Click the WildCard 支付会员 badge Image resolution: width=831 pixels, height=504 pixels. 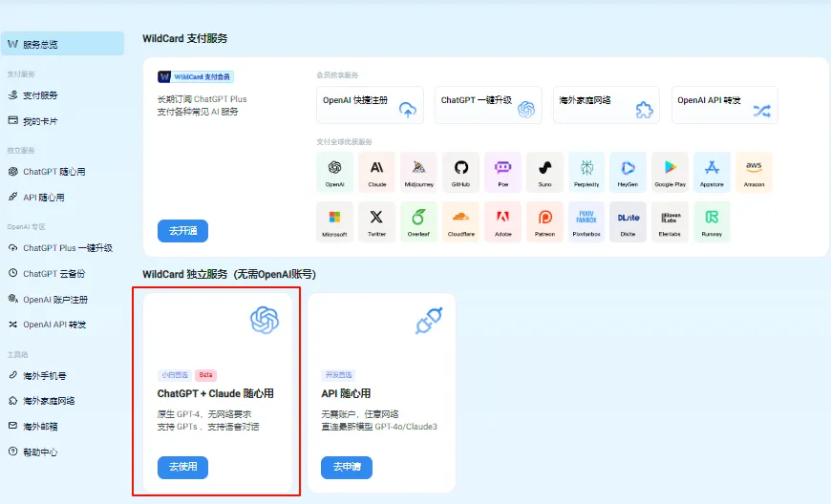(196, 76)
